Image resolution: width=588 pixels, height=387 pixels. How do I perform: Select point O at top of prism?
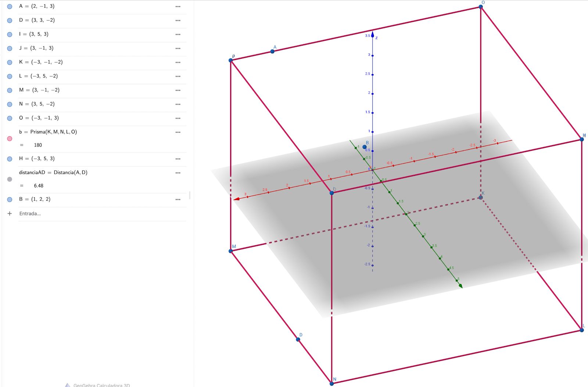coord(481,7)
